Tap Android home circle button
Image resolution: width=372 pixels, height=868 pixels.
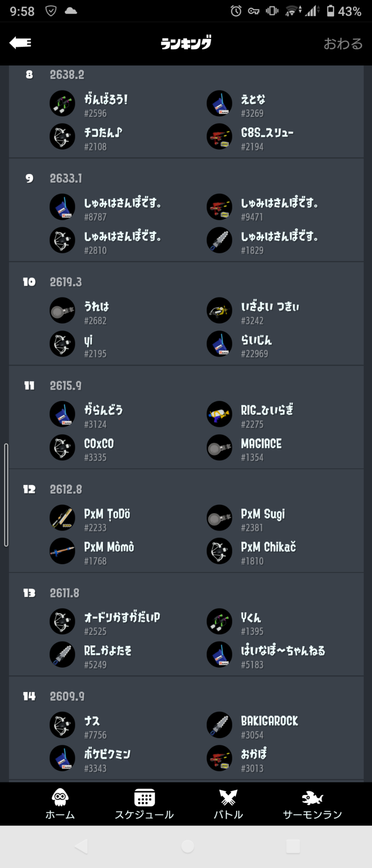[x=187, y=846]
